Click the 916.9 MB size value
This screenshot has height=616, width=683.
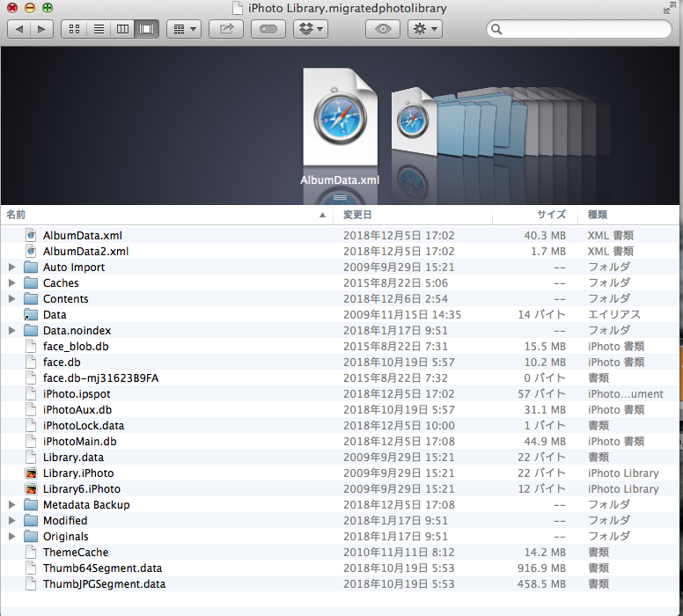point(541,568)
